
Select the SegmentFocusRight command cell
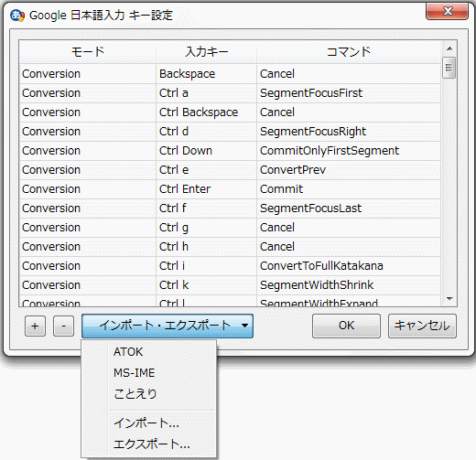pyautogui.click(x=349, y=132)
